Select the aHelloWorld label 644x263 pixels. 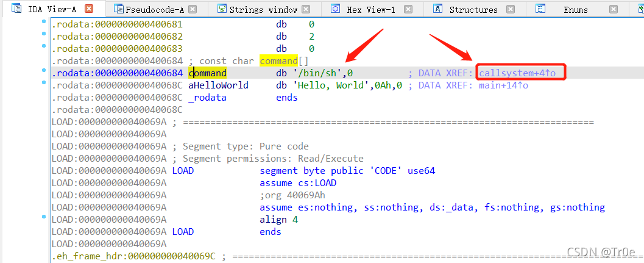pyautogui.click(x=219, y=85)
